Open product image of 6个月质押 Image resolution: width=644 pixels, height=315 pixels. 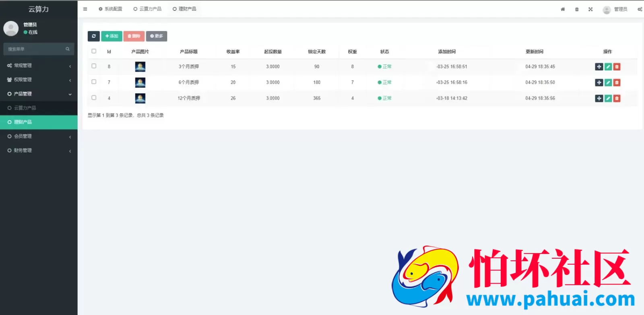click(x=140, y=82)
